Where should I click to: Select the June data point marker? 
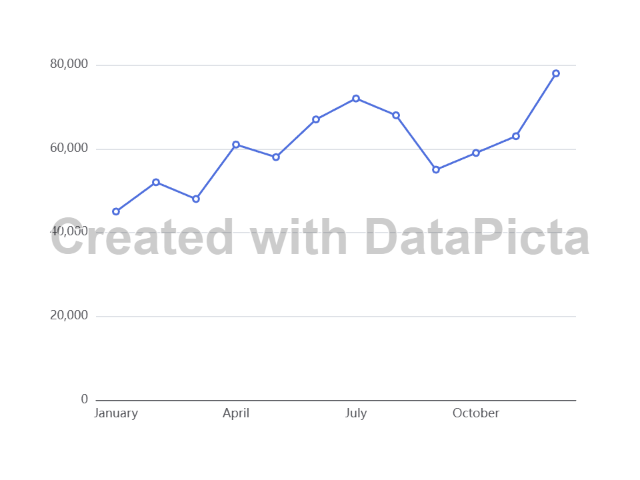pos(316,119)
